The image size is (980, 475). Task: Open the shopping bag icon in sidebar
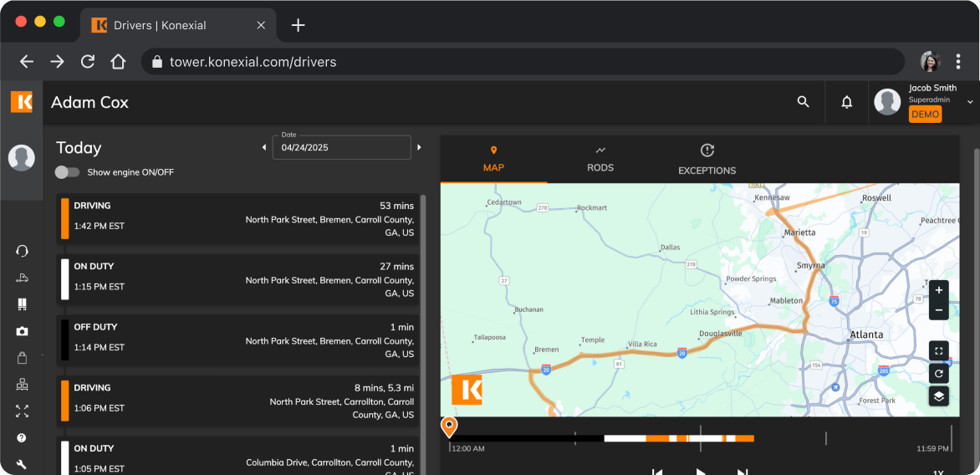pos(22,358)
